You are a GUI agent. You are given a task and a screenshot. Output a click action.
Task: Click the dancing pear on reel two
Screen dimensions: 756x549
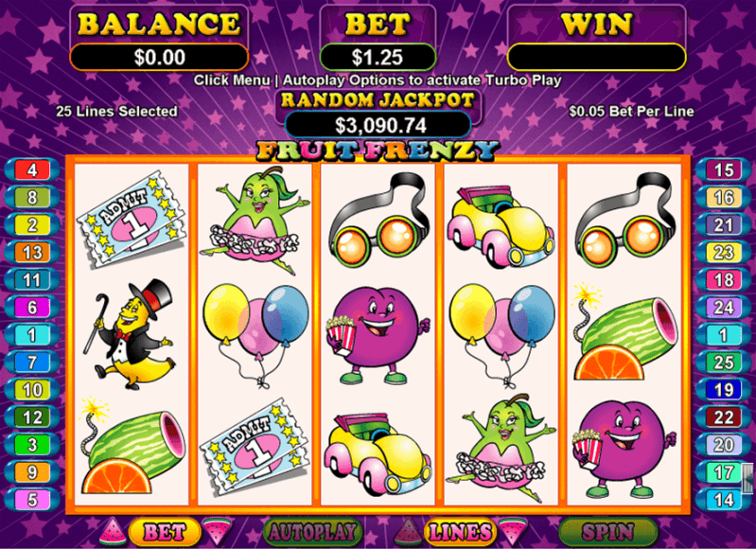255,220
